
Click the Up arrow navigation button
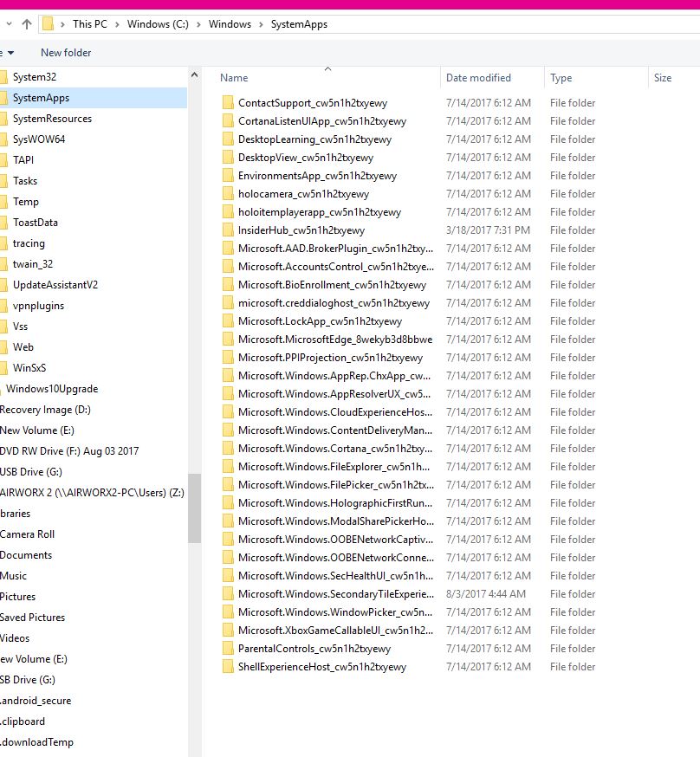point(27,24)
